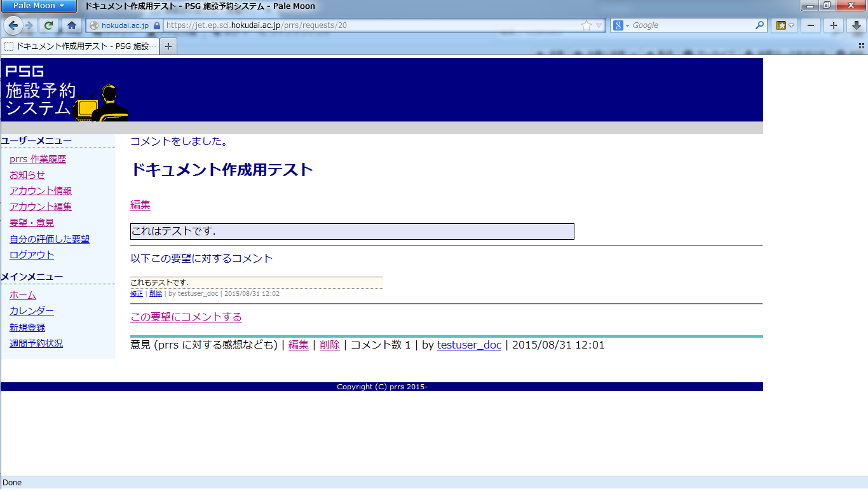Go forward with the Forward arrow button
868x491 pixels.
pyautogui.click(x=29, y=25)
